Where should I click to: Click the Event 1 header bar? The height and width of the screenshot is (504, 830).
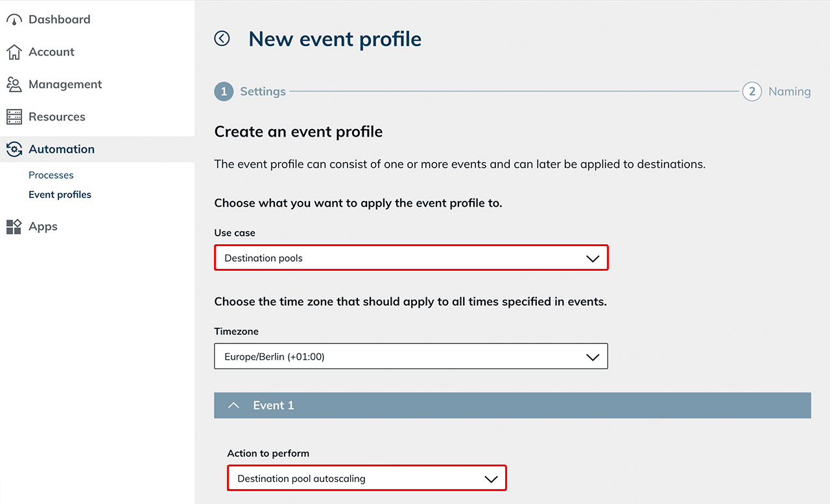pos(512,406)
